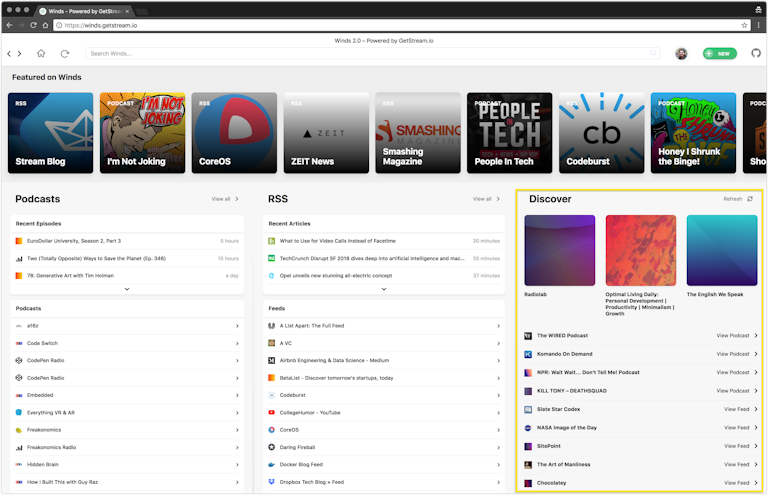Image resolution: width=768 pixels, height=495 pixels.
Task: Click the NASA Image of the Day icon
Action: [x=528, y=428]
